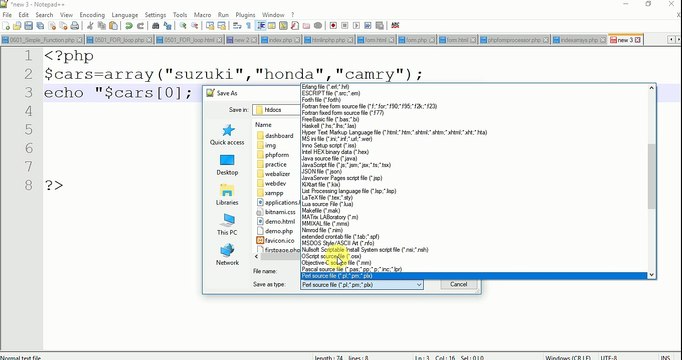
Task: Click the Stop Recording macro icon
Action: tap(345, 26)
